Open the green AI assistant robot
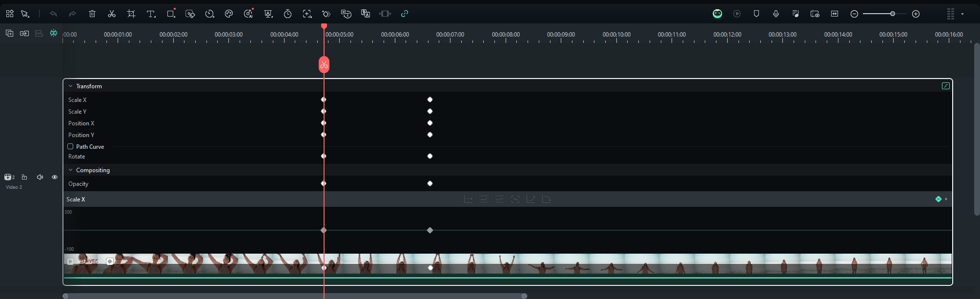Screen dimensions: 980x299 [x=717, y=14]
